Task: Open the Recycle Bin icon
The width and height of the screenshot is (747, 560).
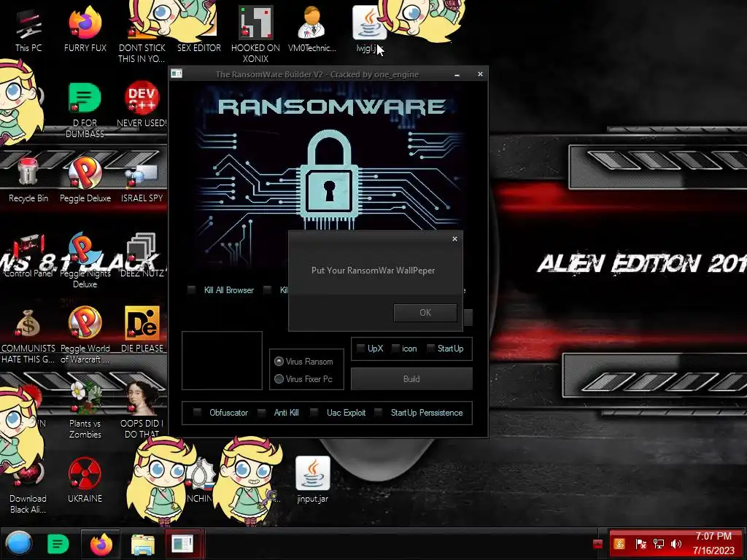Action: (x=28, y=180)
